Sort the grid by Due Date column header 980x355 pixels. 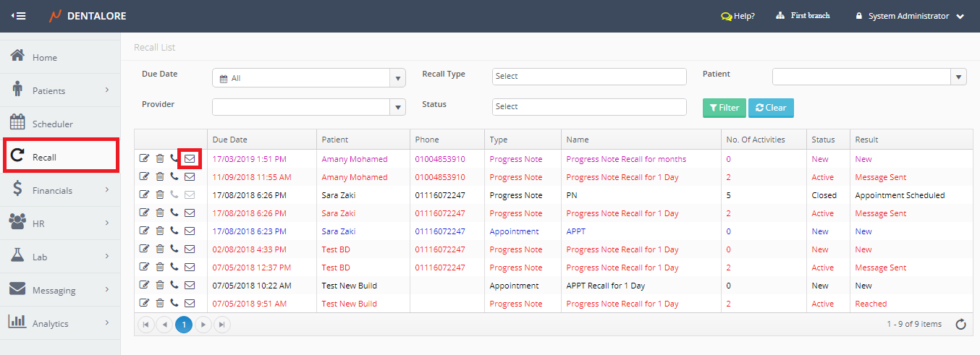point(229,140)
